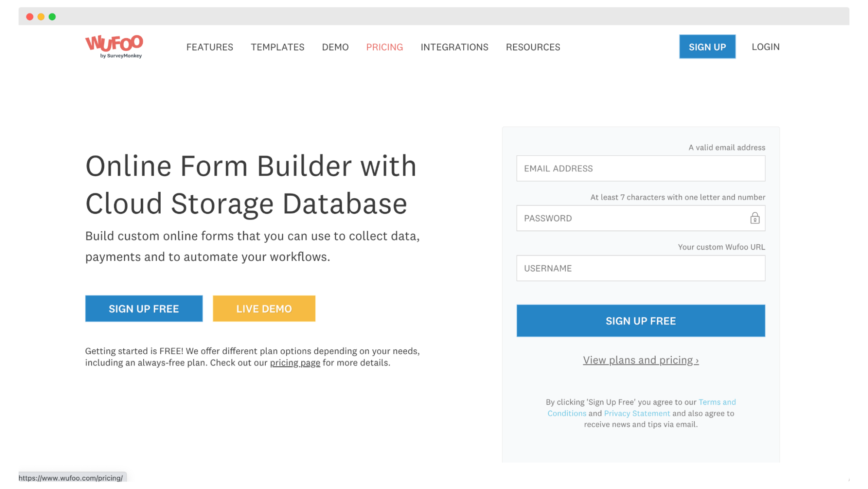Screen dimensions: 868x489
Task: Click the LIVE DEMO yellow button
Action: pyautogui.click(x=264, y=308)
